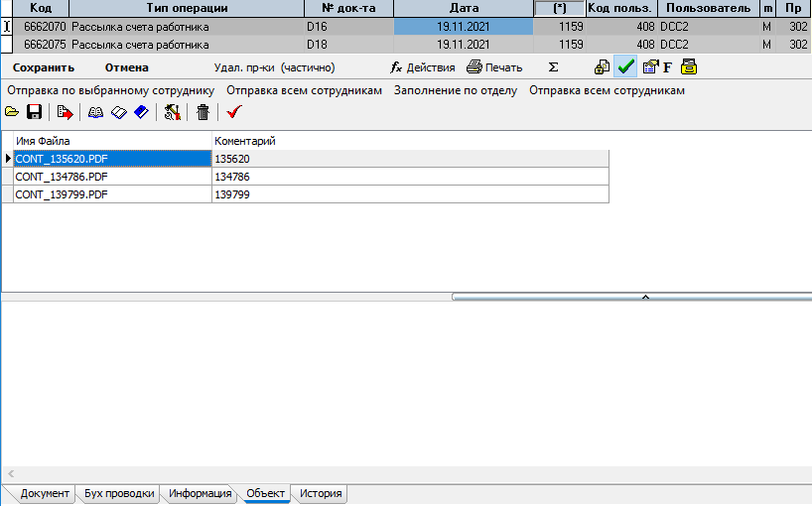The width and height of the screenshot is (812, 506).
Task: Switch to the Бух проводки tab
Action: pyautogui.click(x=119, y=493)
